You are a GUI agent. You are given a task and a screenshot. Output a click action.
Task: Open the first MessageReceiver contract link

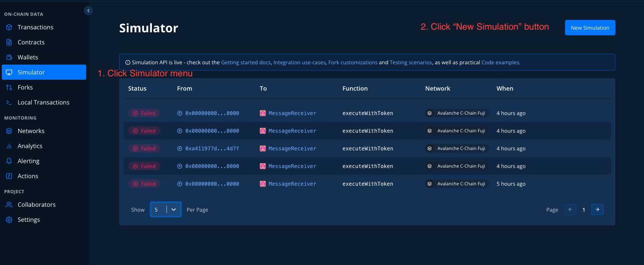[x=292, y=113]
